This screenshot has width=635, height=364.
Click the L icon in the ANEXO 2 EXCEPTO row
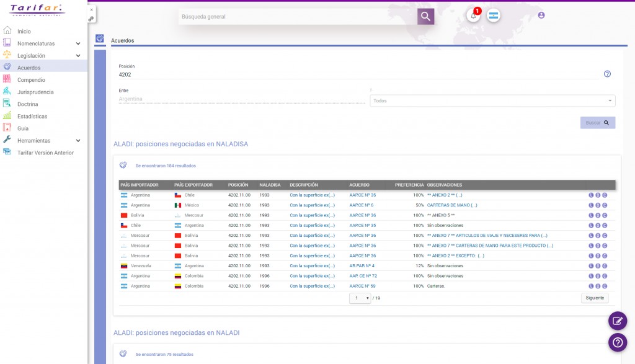tap(591, 256)
